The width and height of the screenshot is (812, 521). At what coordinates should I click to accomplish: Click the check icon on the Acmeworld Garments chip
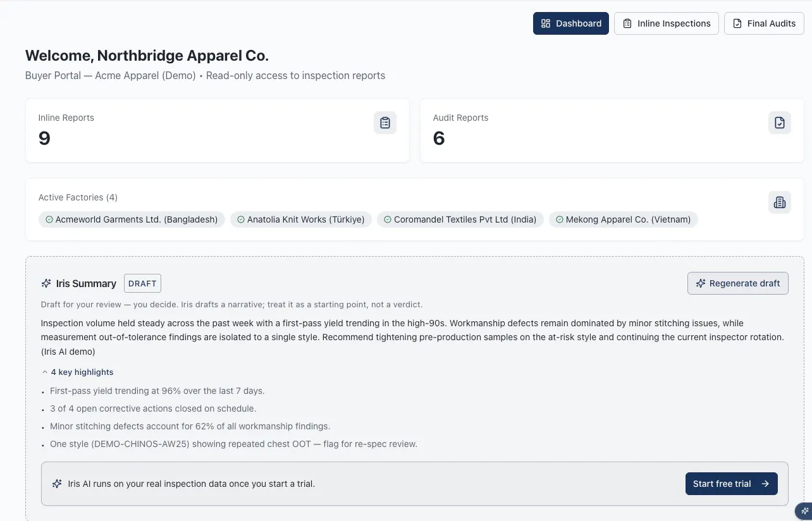49,219
